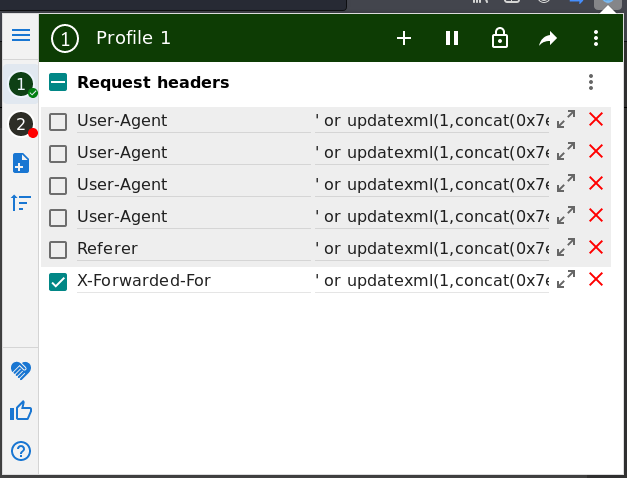
Task: Toggle all Request headers checkbox
Action: click(x=58, y=82)
